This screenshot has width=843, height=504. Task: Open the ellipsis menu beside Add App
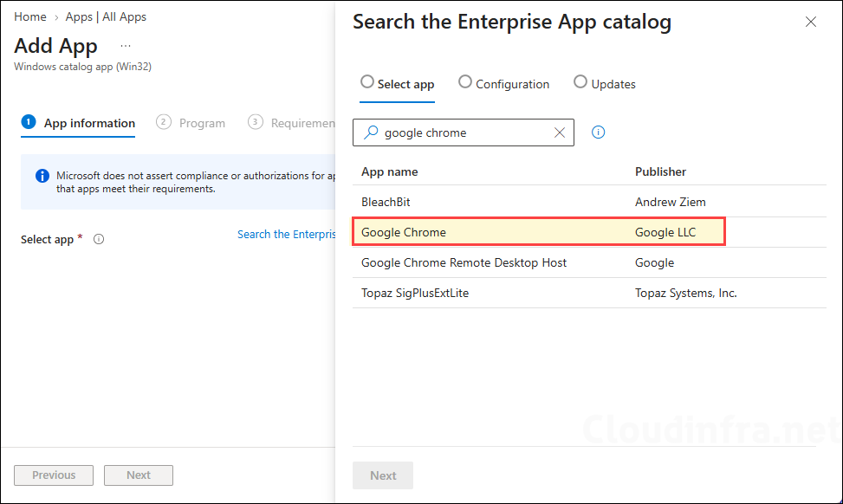[126, 46]
